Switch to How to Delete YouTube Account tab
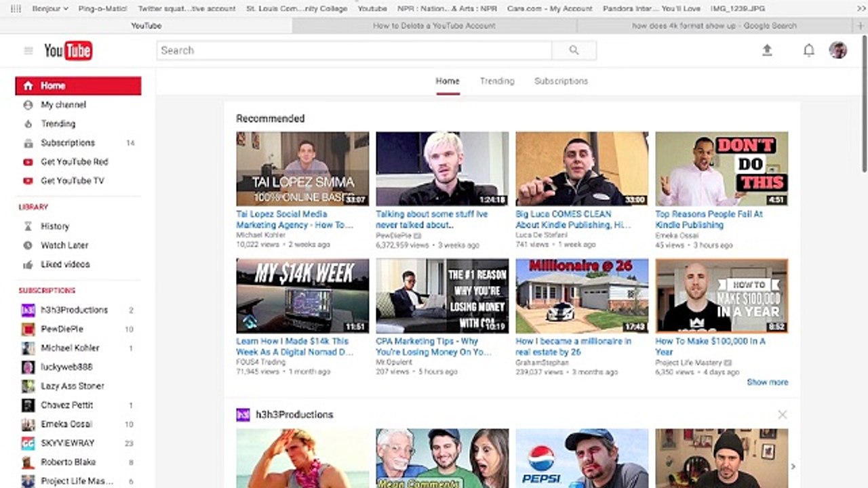 pyautogui.click(x=434, y=26)
